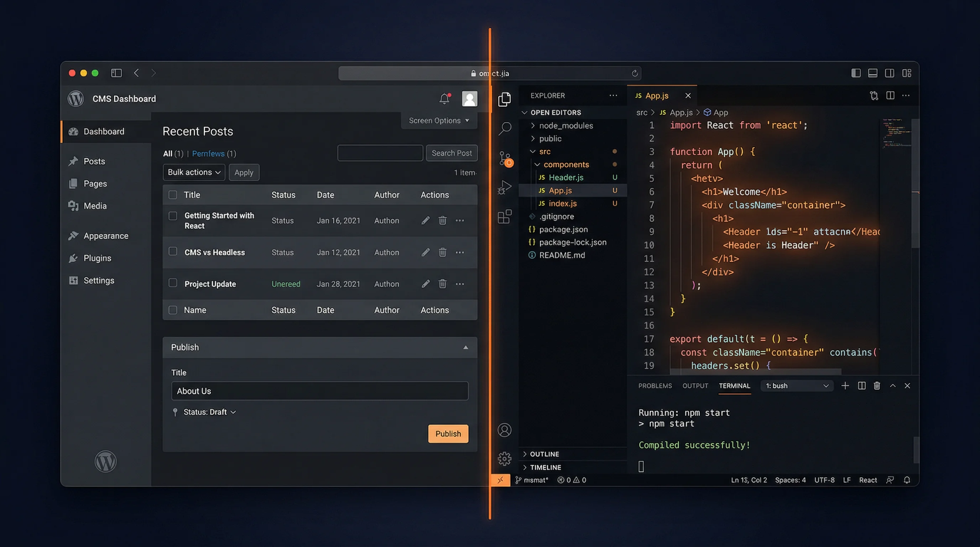This screenshot has width=980, height=547.
Task: Tick the Project Update row checkbox
Action: point(173,283)
